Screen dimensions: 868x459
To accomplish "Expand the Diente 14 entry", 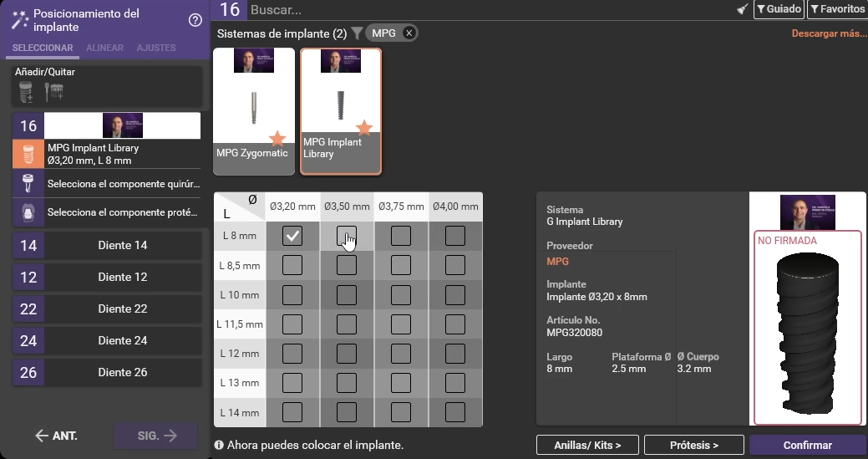I will (122, 246).
